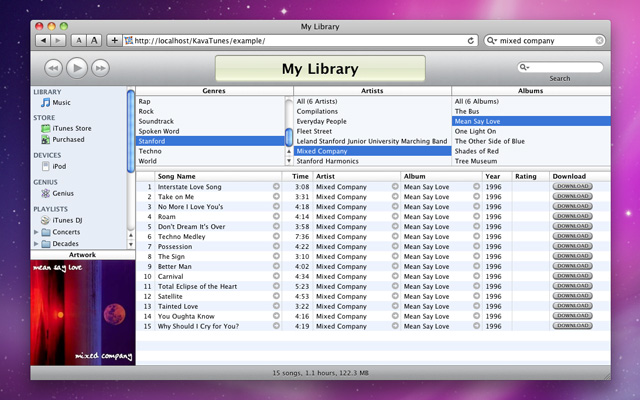Open the library search magnifier options
This screenshot has width=640, height=400.
[524, 67]
